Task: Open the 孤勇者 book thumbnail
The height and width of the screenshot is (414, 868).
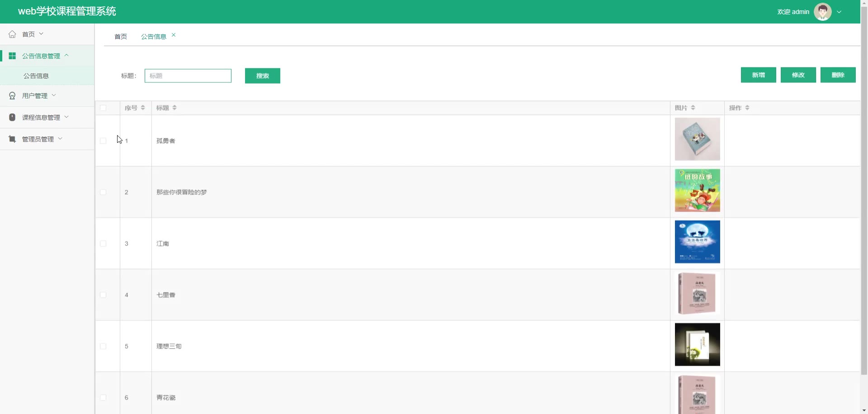Action: 698,139
